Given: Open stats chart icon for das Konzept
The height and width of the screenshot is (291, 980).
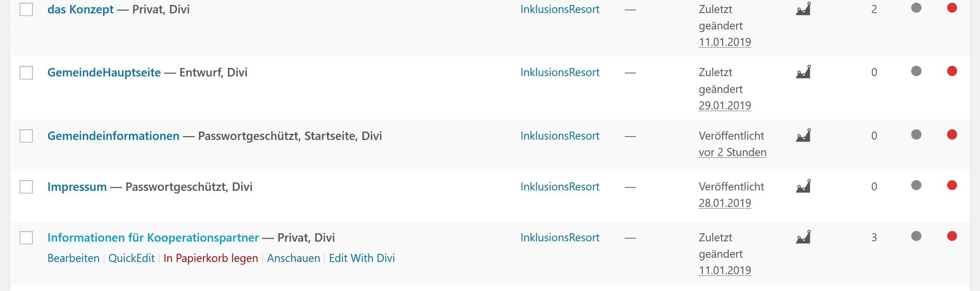Looking at the screenshot, I should (x=803, y=8).
